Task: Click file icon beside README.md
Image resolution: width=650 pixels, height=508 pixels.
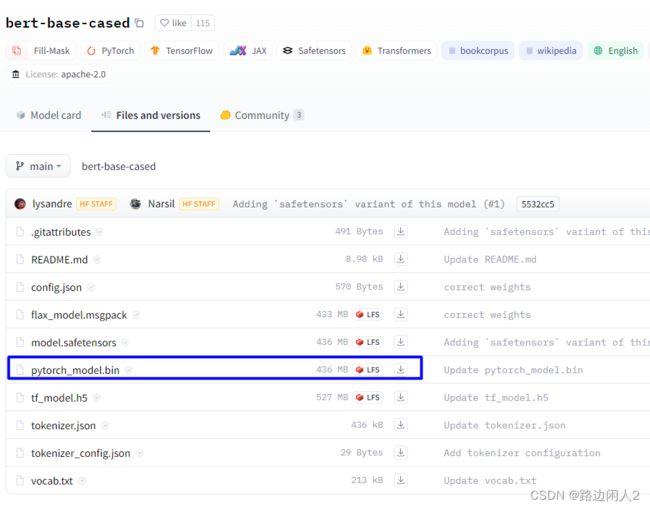Action: pos(19,259)
